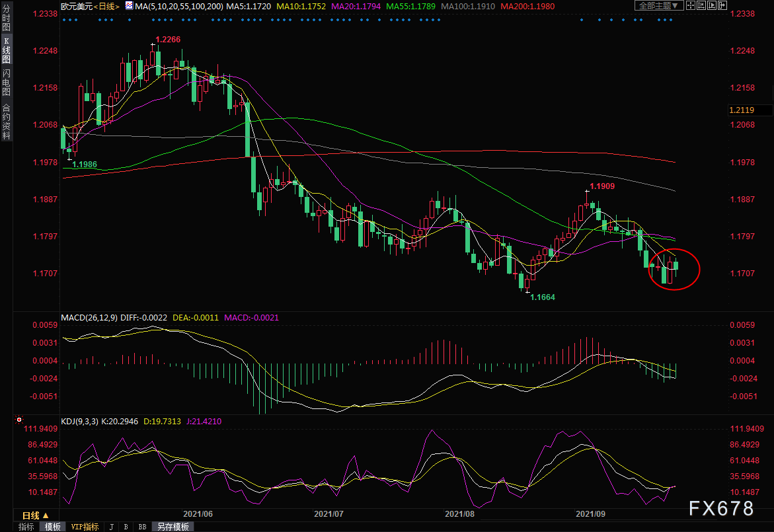Select the 指标 bottom tab
The height and width of the screenshot is (532, 774).
coord(26,527)
